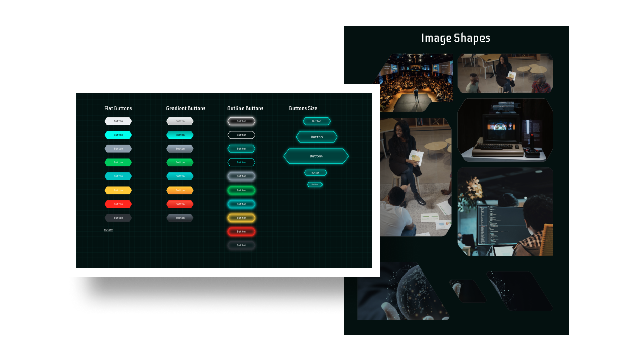Click the underlined text link button
Viewport: 644px width, 362px height.
(109, 230)
